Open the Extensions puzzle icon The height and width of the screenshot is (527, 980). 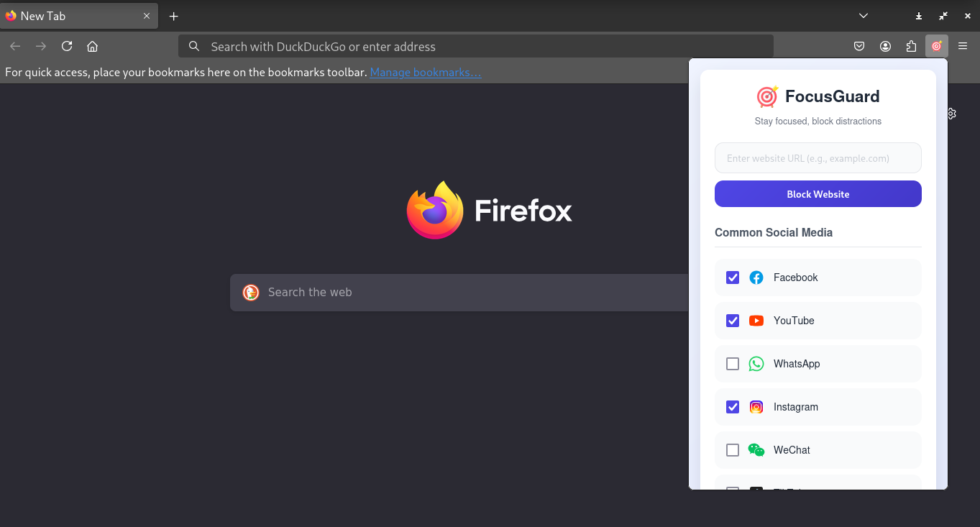point(911,46)
